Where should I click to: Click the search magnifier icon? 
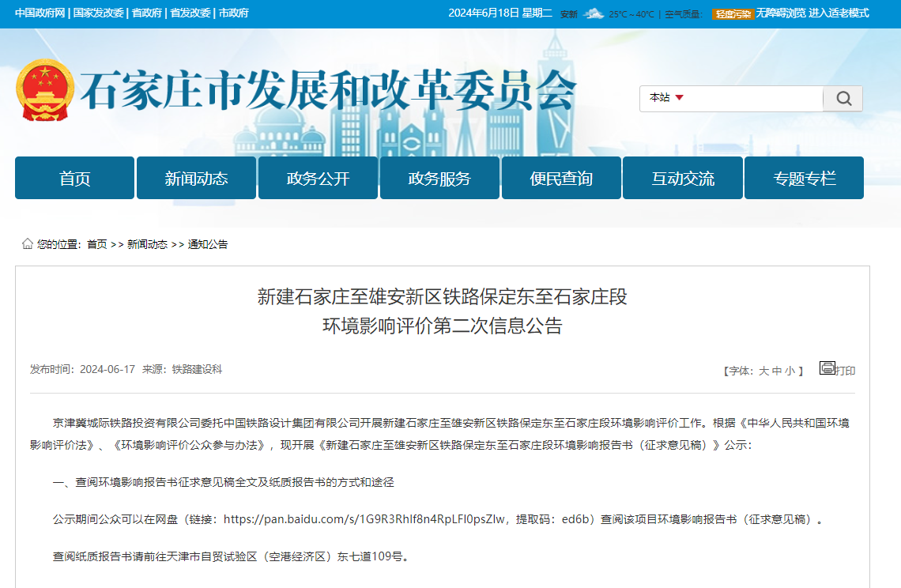(x=843, y=98)
